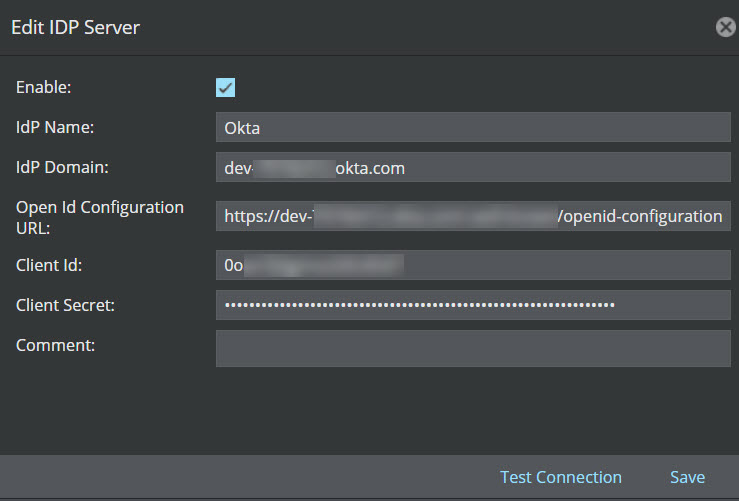Close the Edit IDP Server dialog
This screenshot has height=501, width=739.
click(x=725, y=27)
